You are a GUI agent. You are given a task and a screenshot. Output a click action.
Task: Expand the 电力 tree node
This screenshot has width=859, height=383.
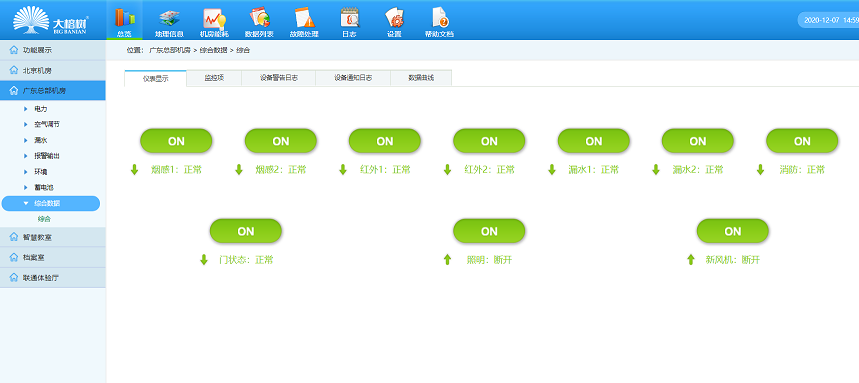(x=26, y=109)
